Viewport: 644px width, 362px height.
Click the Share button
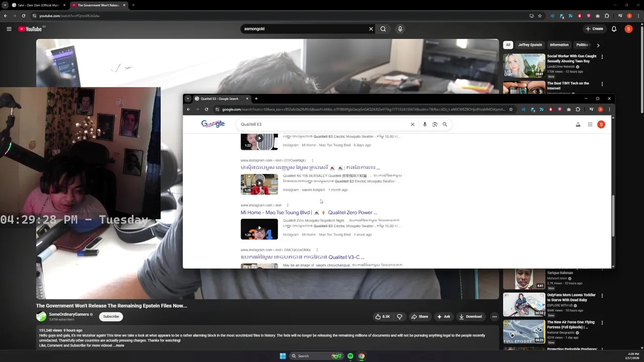(420, 316)
